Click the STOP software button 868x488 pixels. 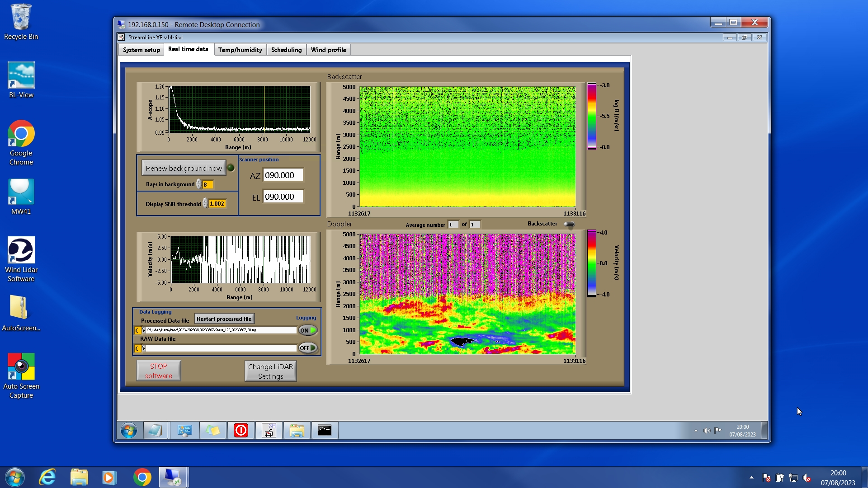tap(158, 371)
